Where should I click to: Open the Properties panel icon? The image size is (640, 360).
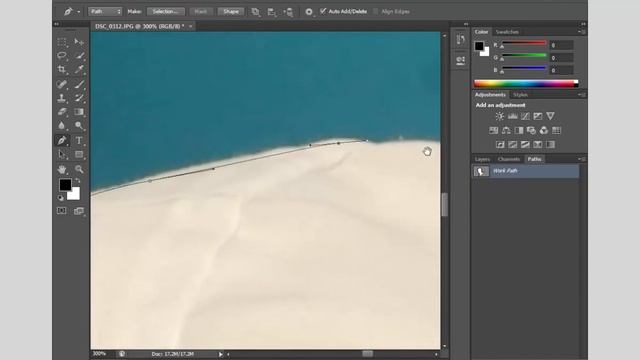pyautogui.click(x=461, y=60)
